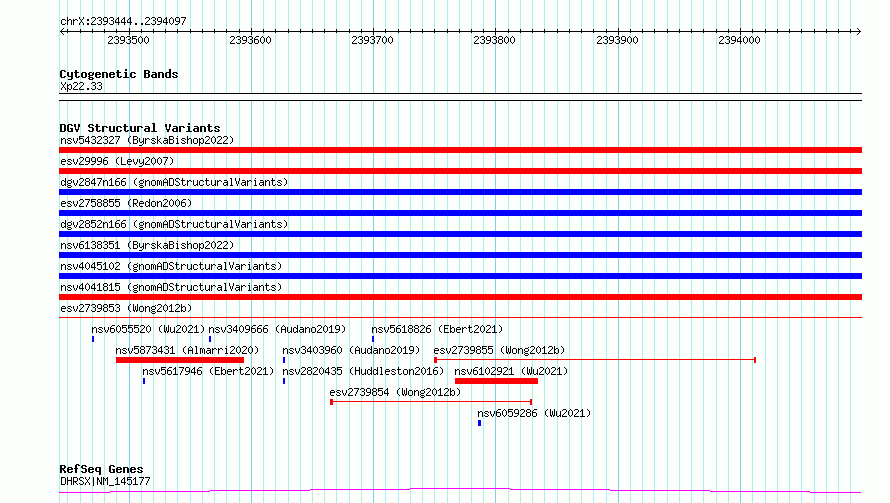This screenshot has height=503, width=890.
Task: Open variant nsv5432327 (ByrskaBishop2022) label
Action: pos(147,140)
